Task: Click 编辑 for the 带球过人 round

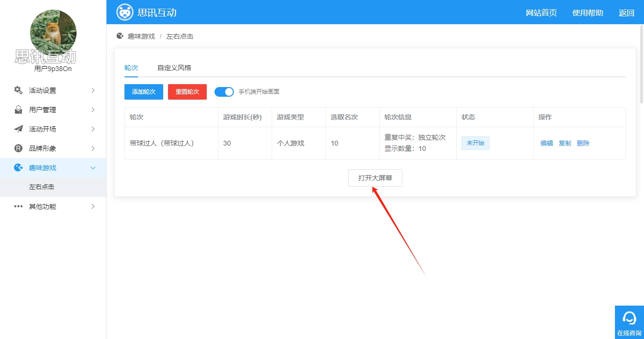Action: click(x=547, y=143)
